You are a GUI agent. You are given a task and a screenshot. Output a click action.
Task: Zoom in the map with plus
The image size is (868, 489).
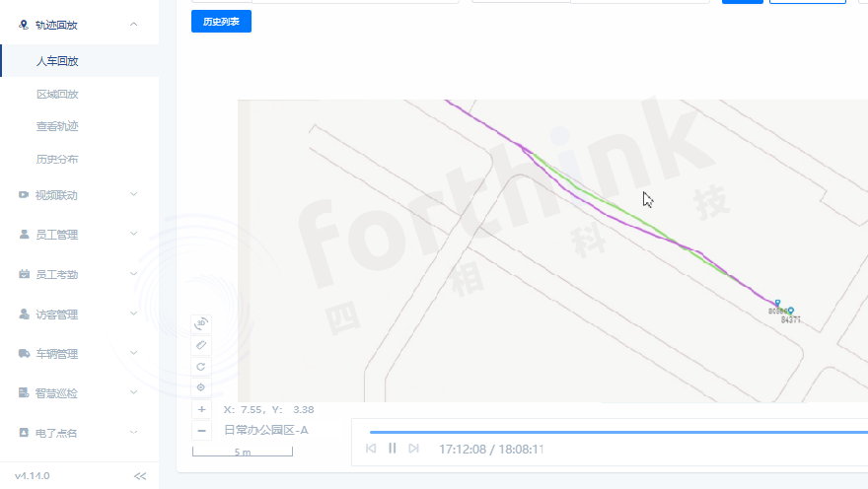coord(201,409)
